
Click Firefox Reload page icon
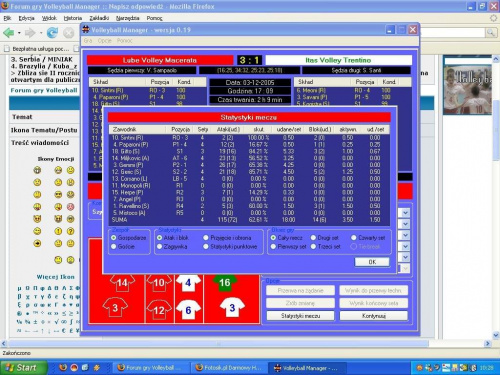pyautogui.click(x=52, y=33)
